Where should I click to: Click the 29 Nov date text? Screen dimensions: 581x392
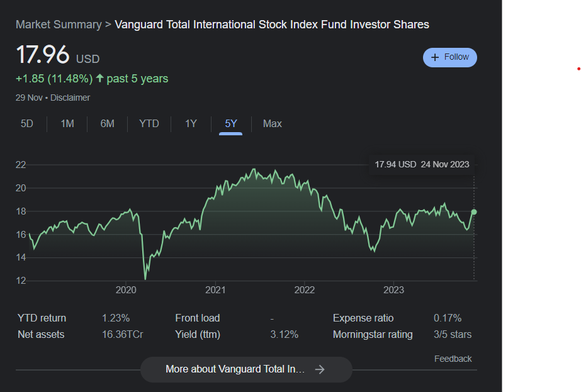pos(29,98)
